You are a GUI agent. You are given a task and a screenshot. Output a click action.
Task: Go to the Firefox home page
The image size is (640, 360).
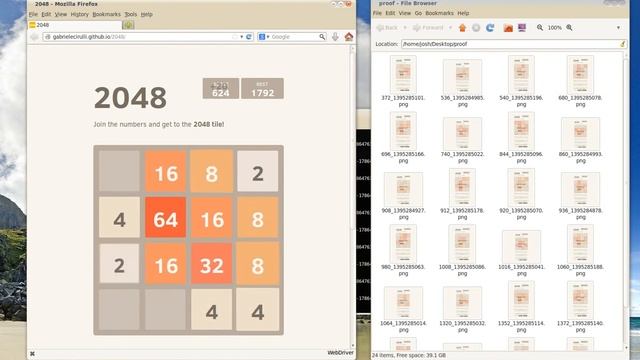click(349, 37)
